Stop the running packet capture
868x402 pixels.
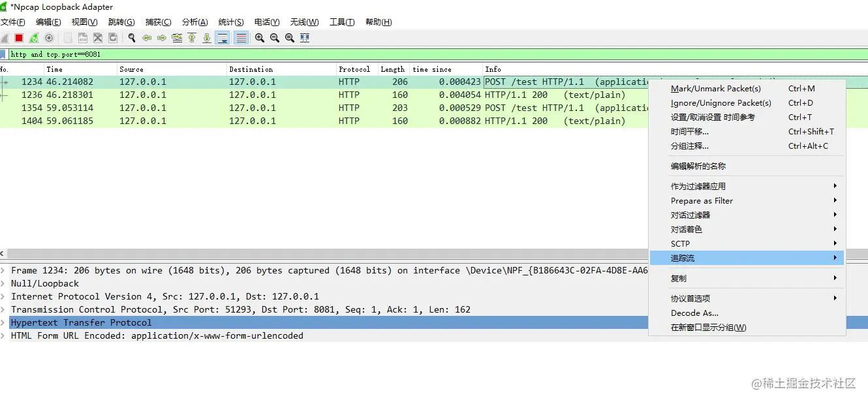19,38
